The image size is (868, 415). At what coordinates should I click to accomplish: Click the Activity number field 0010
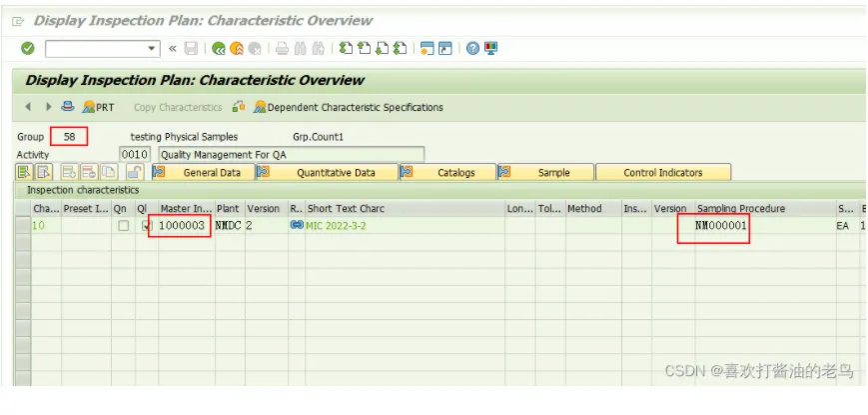135,155
